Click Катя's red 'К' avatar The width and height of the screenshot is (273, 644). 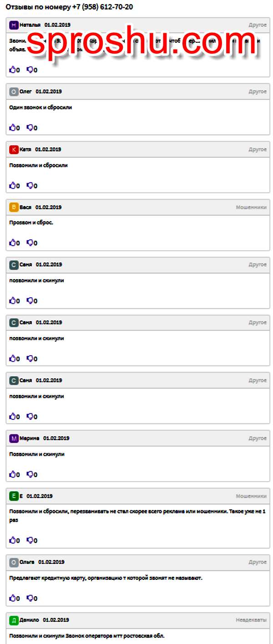14,150
